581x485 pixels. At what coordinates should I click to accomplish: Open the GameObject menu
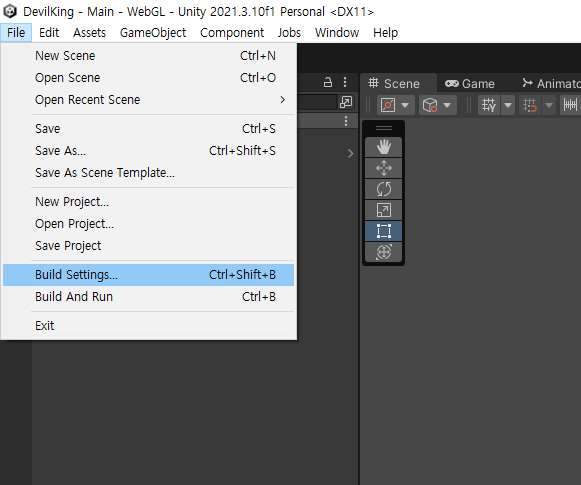pos(153,33)
